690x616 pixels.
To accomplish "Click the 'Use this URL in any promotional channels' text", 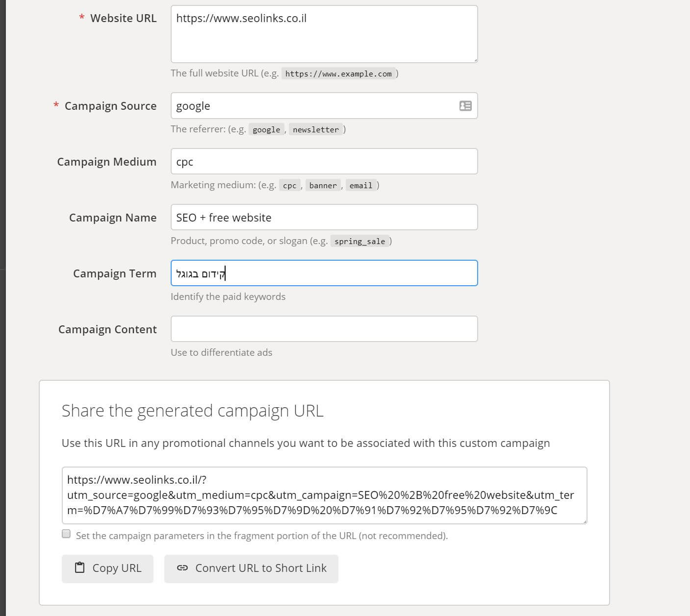I will tap(306, 443).
